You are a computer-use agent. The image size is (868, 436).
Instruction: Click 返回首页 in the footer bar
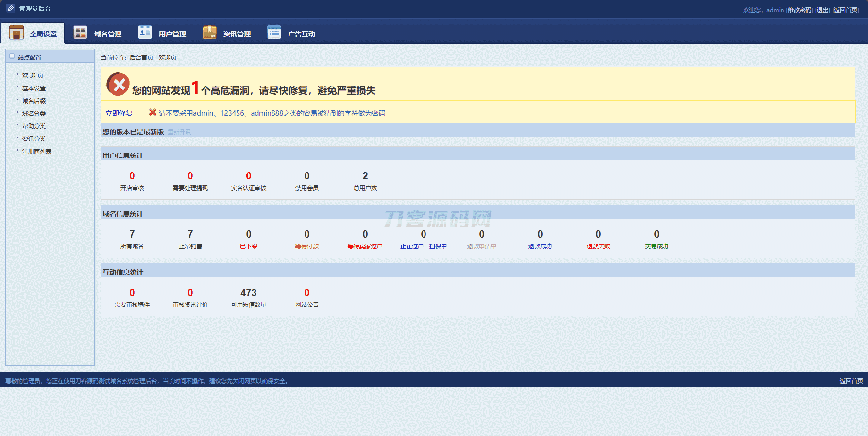coord(851,381)
